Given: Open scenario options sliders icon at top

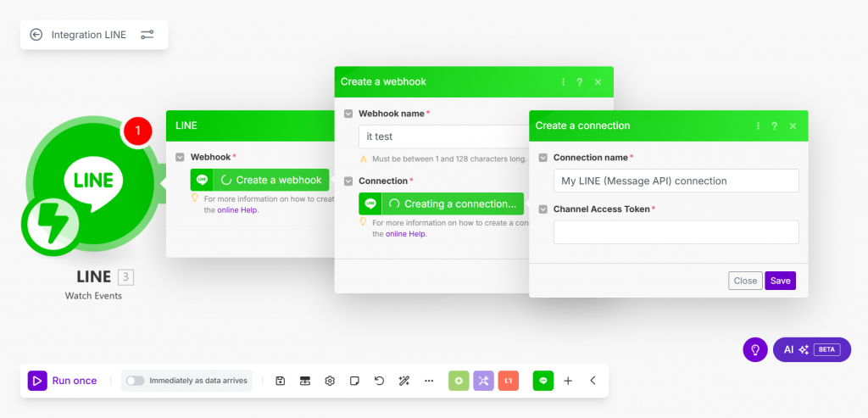Looking at the screenshot, I should click(147, 35).
